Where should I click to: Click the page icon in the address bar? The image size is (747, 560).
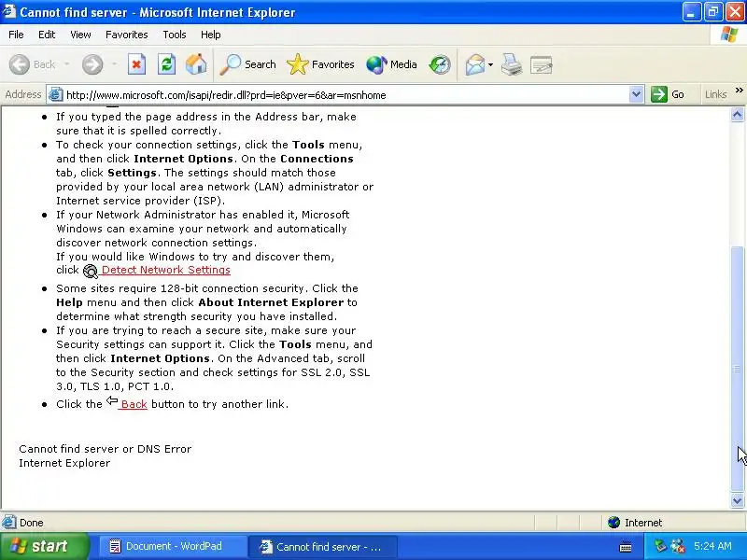point(56,95)
